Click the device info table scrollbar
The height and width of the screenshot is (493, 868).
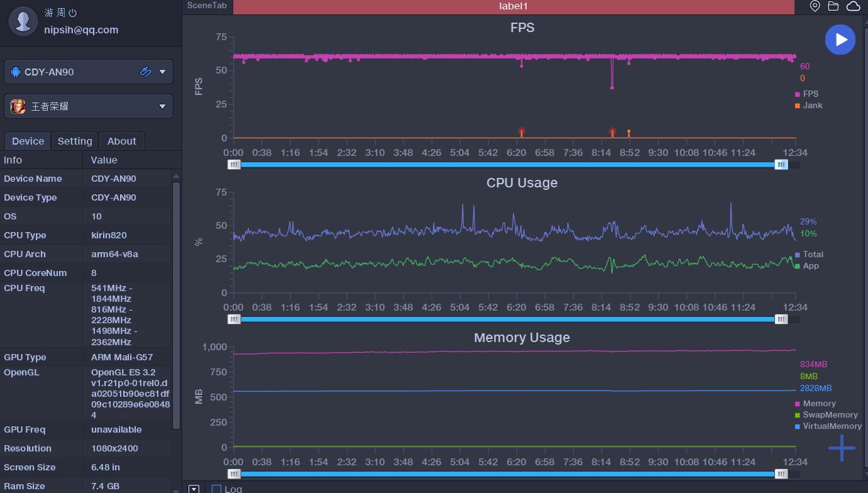pos(176,302)
